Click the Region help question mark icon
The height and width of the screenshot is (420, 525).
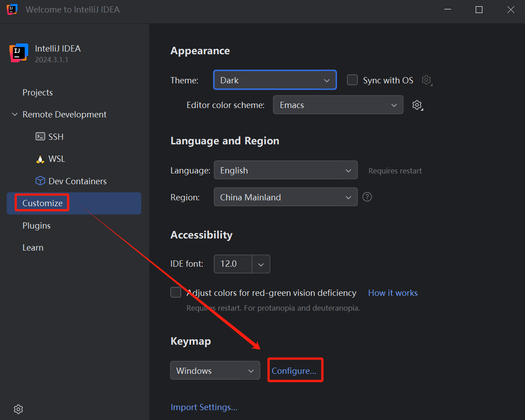(x=367, y=197)
